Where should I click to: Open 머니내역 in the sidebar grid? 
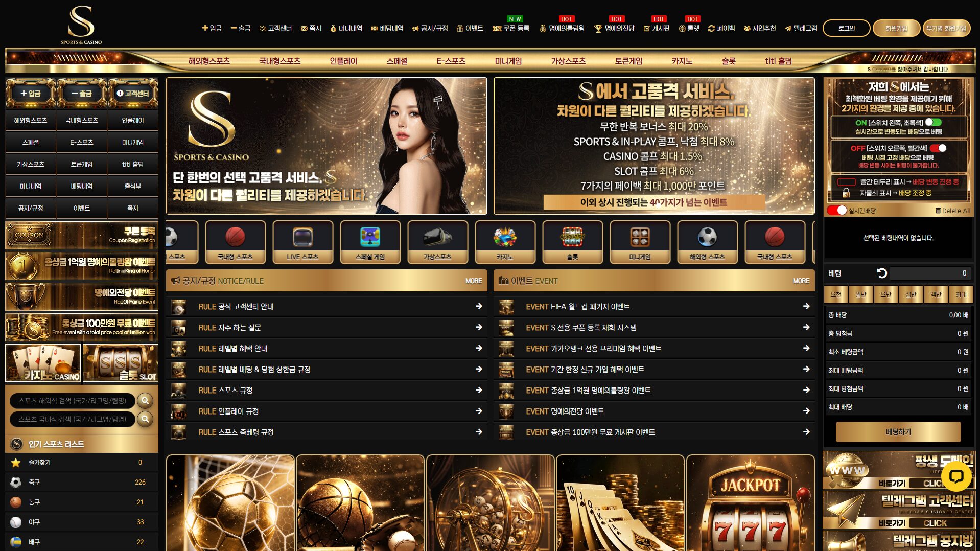[31, 186]
